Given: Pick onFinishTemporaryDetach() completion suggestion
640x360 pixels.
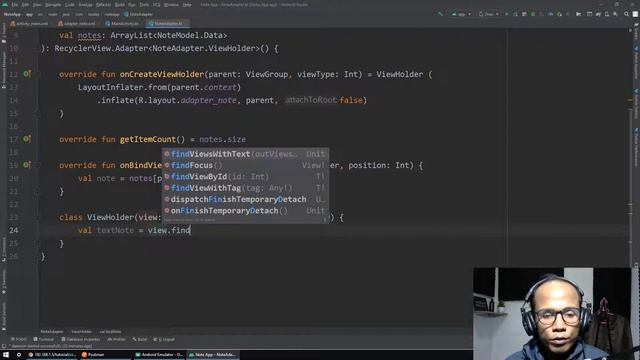Looking at the screenshot, I should [245, 211].
